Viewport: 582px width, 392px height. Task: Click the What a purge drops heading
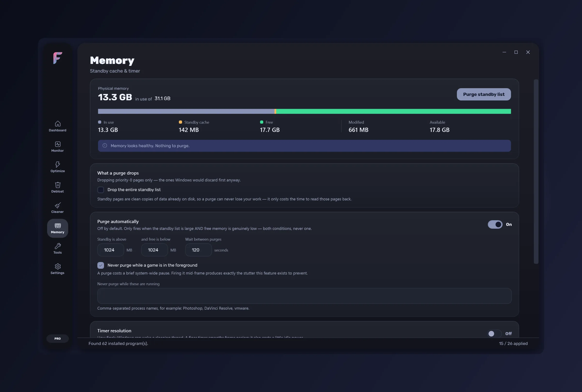[118, 173]
